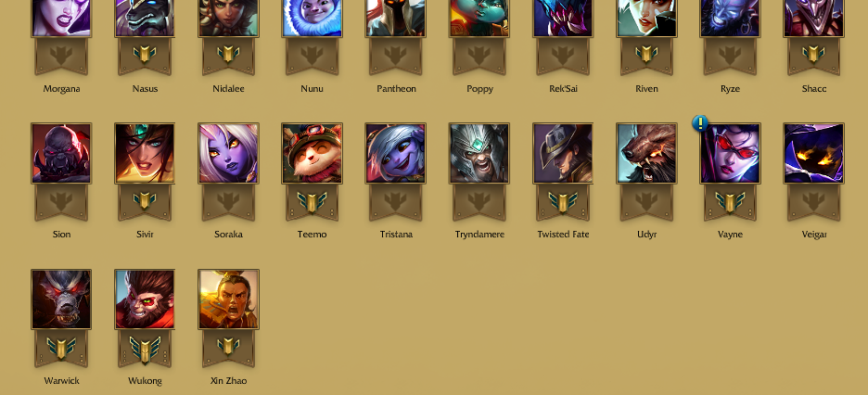Select the Sion champion portrait
Screen dimensions: 868x395
coord(61,153)
